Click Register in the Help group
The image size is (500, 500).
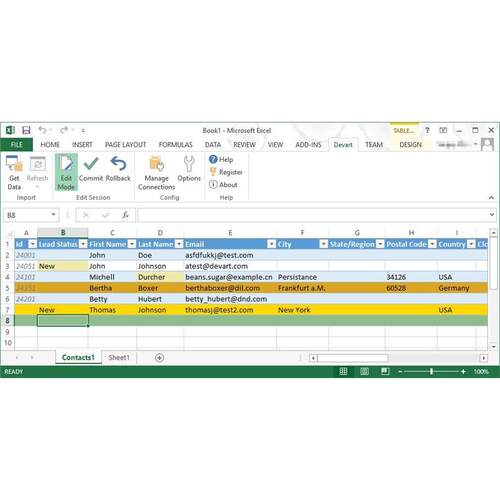[x=226, y=172]
